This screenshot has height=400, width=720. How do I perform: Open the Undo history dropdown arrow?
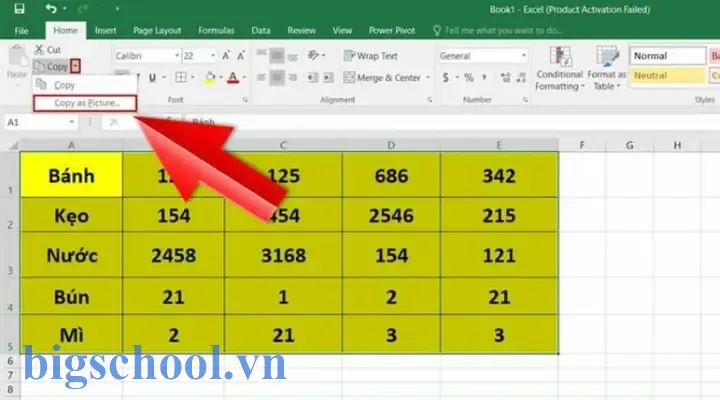65,8
